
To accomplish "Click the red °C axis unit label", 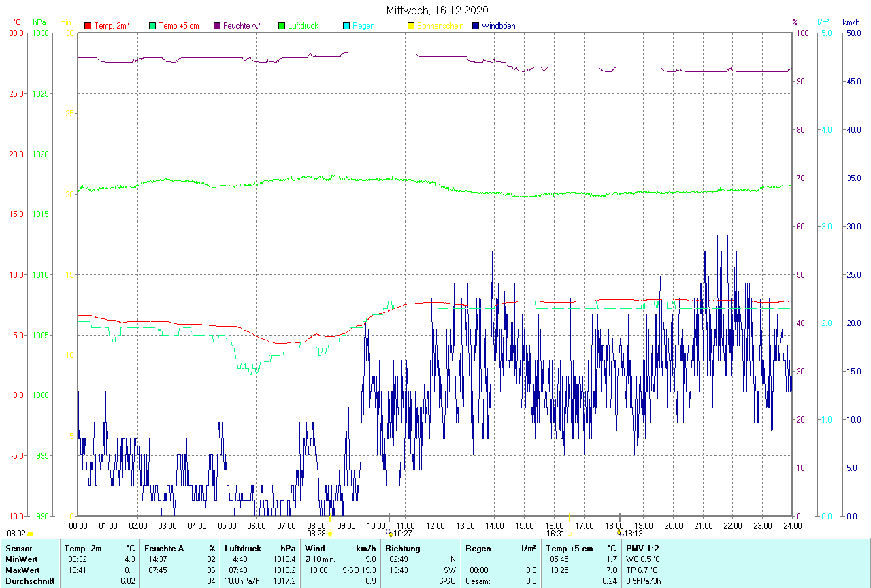I will tap(16, 22).
